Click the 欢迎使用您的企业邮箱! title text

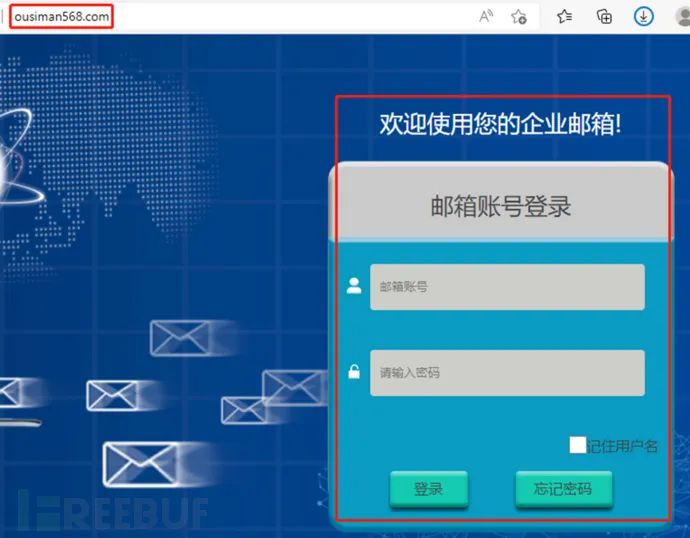point(501,124)
